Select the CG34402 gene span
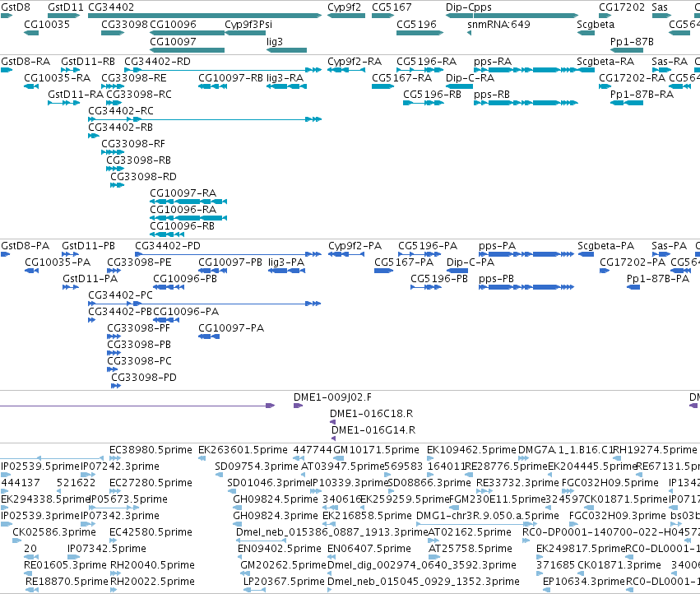700x594 pixels. pos(205,16)
